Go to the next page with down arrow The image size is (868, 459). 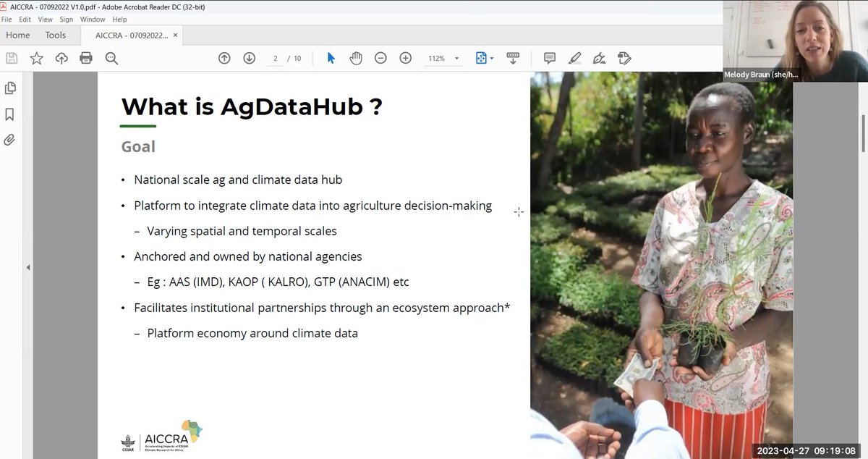tap(250, 58)
